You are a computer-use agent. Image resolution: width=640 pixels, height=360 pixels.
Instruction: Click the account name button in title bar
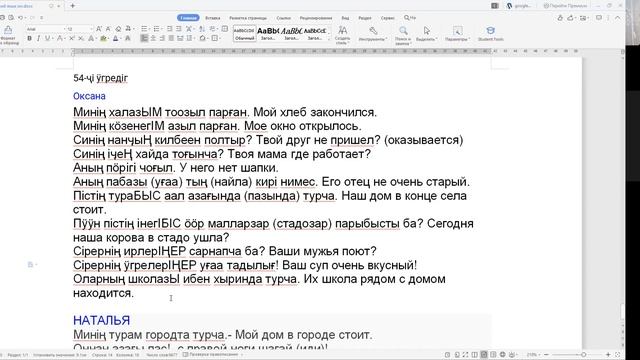click(519, 6)
